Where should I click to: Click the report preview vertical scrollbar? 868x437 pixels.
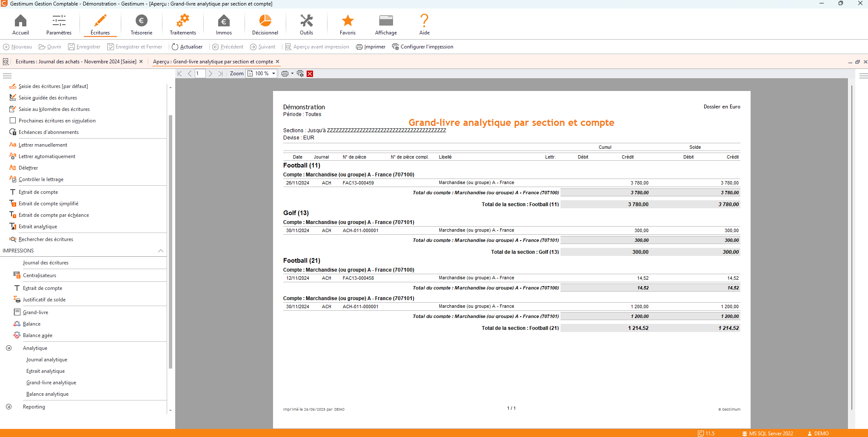(x=852, y=248)
